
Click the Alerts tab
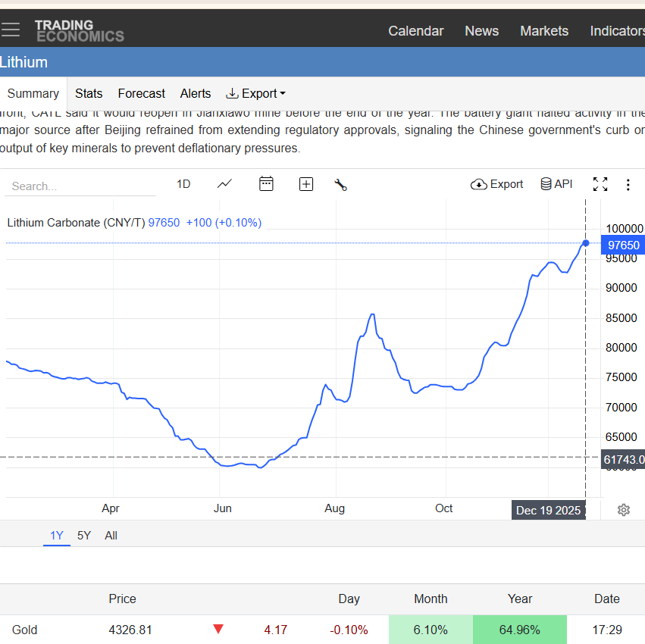coord(195,93)
